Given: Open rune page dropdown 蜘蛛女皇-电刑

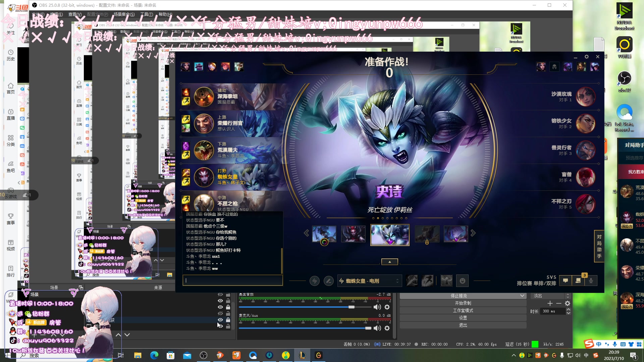Looking at the screenshot, I should 369,281.
